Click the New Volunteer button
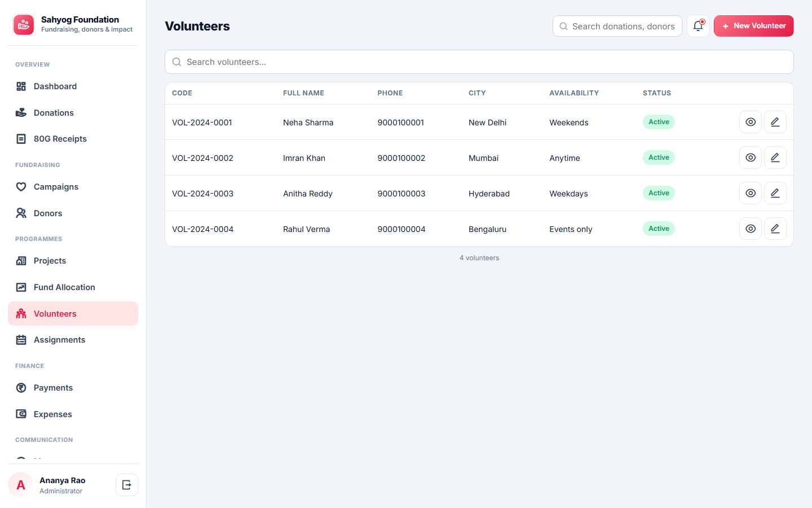The width and height of the screenshot is (812, 508). coord(753,26)
